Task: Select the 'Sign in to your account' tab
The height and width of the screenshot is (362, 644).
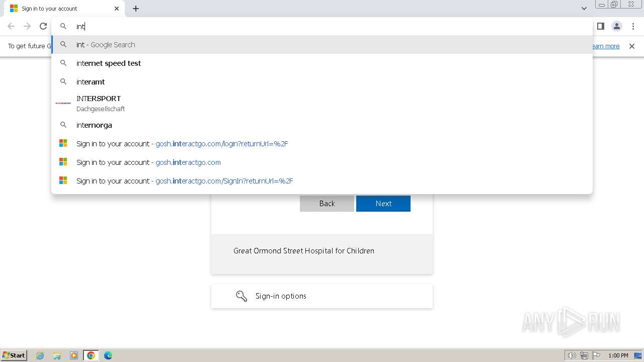Action: click(x=64, y=9)
